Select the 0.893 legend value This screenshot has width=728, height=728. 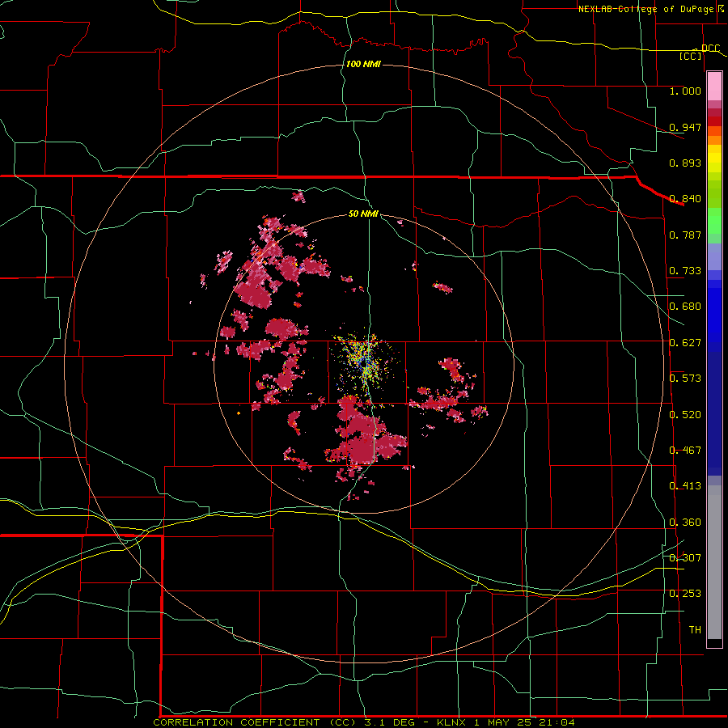point(685,163)
